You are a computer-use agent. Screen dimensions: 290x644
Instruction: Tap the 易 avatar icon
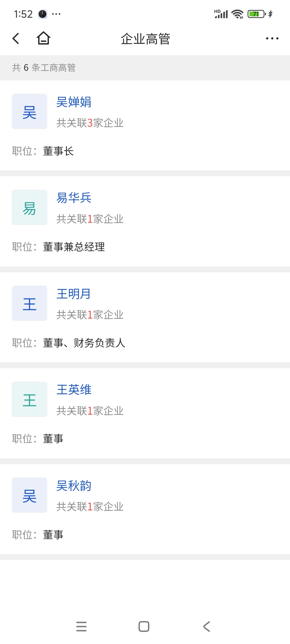pyautogui.click(x=30, y=207)
